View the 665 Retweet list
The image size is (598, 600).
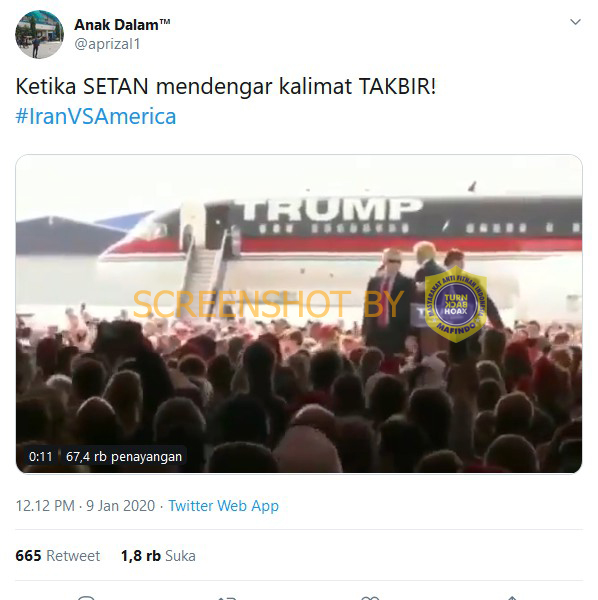(58, 556)
